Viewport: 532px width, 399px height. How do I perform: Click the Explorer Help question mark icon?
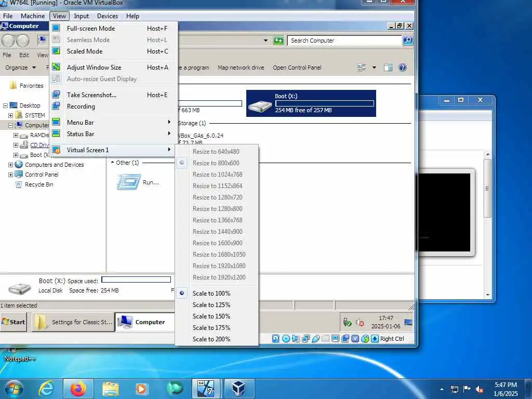(x=403, y=67)
